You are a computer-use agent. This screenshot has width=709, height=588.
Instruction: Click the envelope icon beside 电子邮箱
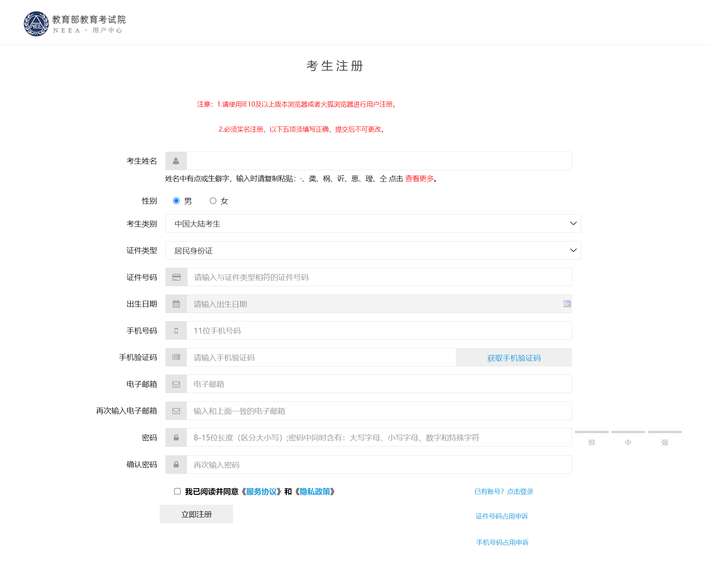pos(176,384)
